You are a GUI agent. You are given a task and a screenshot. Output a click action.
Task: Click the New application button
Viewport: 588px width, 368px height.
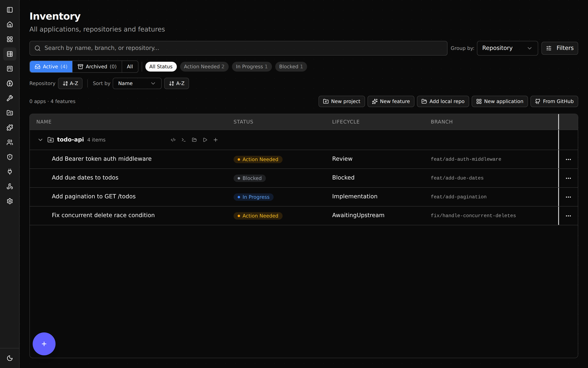500,101
